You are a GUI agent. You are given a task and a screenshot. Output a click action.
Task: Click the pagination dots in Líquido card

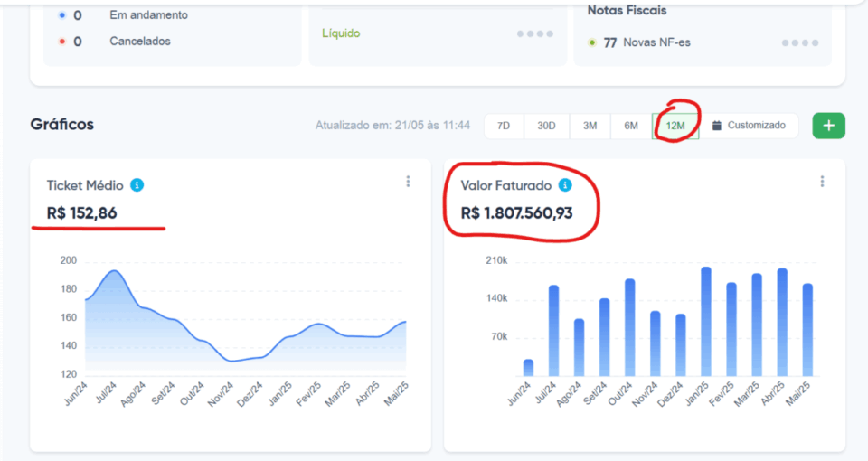pyautogui.click(x=534, y=33)
